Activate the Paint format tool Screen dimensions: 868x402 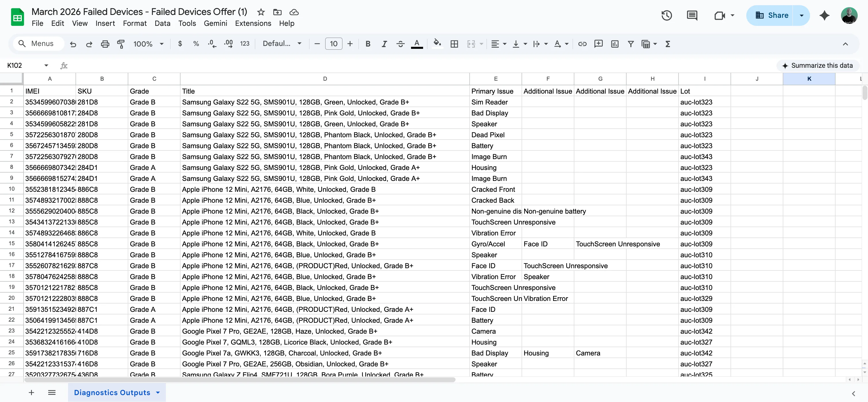(x=121, y=44)
